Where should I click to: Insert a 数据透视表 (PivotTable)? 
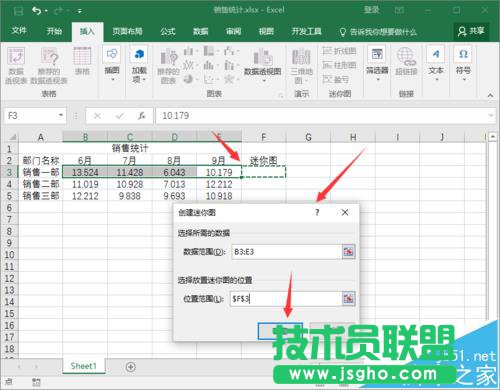click(x=16, y=65)
